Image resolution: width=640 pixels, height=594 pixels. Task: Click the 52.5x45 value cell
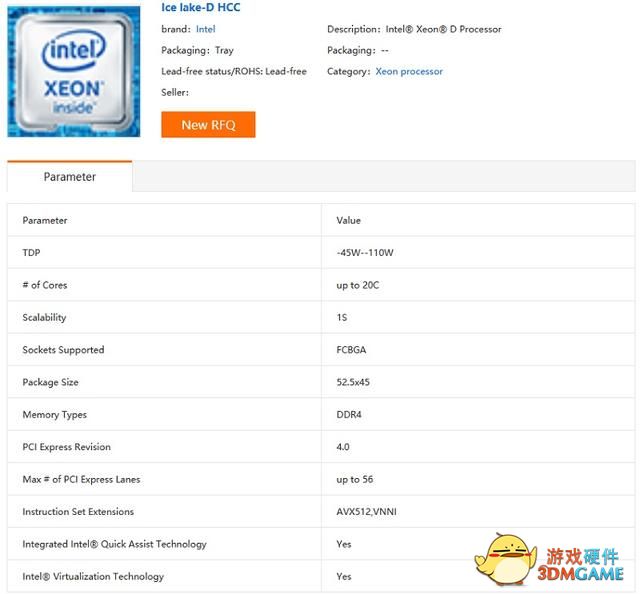click(478, 382)
